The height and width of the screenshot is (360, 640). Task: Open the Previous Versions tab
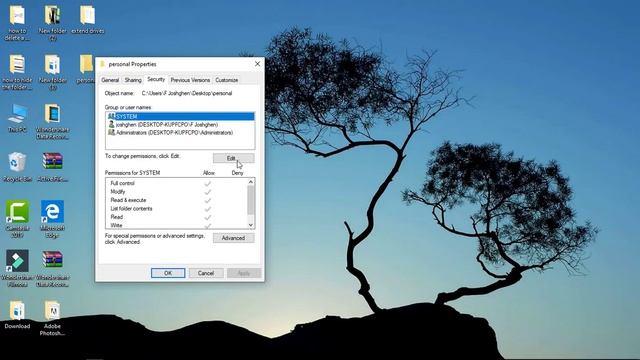(x=190, y=80)
